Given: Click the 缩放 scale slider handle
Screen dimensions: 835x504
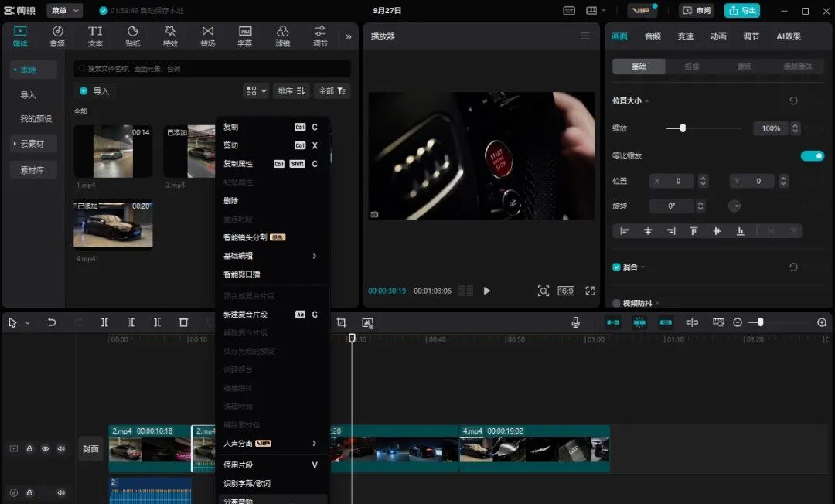Looking at the screenshot, I should click(x=683, y=128).
